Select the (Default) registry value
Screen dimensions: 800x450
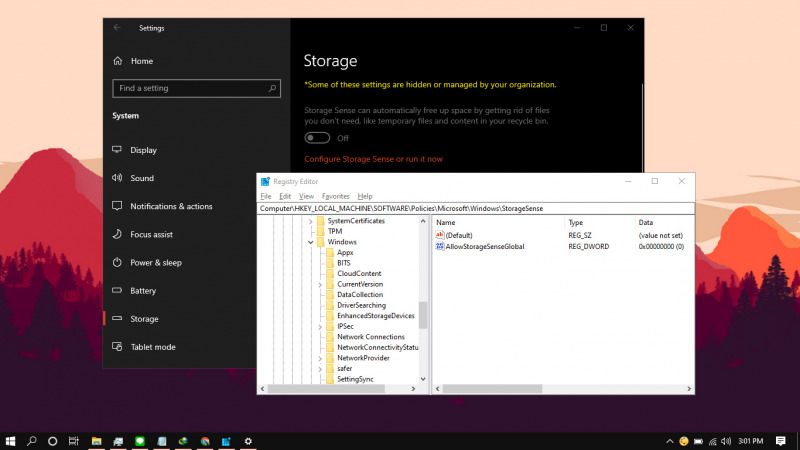coord(459,236)
